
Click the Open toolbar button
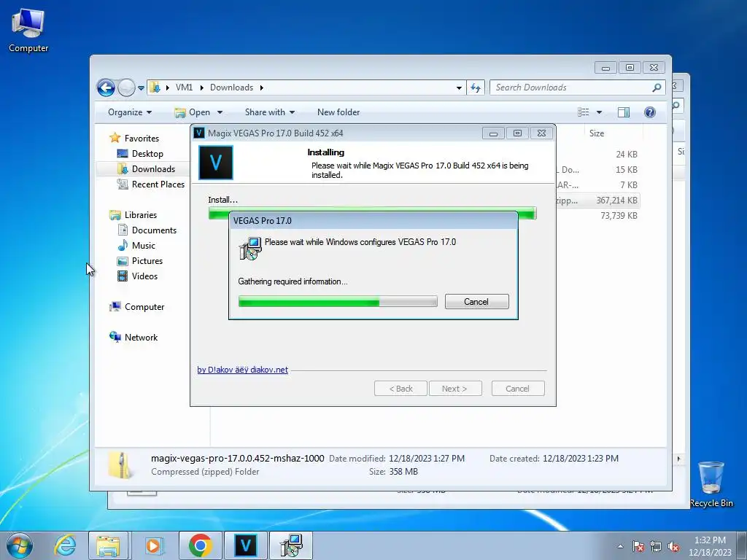pos(193,112)
